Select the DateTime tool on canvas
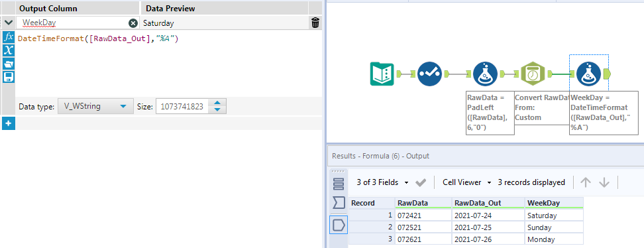The image size is (644, 248). [532, 74]
